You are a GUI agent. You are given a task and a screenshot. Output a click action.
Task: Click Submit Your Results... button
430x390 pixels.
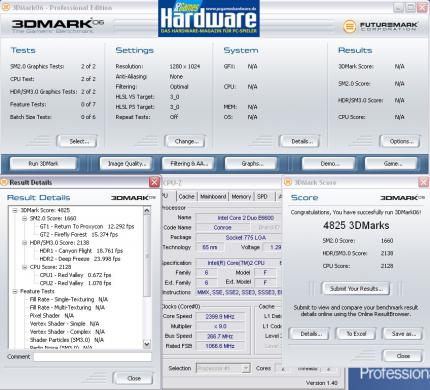[356, 289]
